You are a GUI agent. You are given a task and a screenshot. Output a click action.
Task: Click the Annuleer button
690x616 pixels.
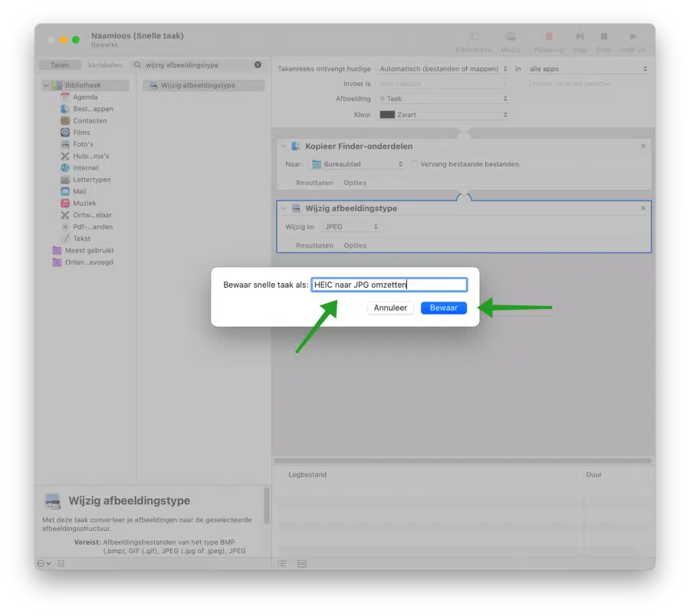pos(390,308)
